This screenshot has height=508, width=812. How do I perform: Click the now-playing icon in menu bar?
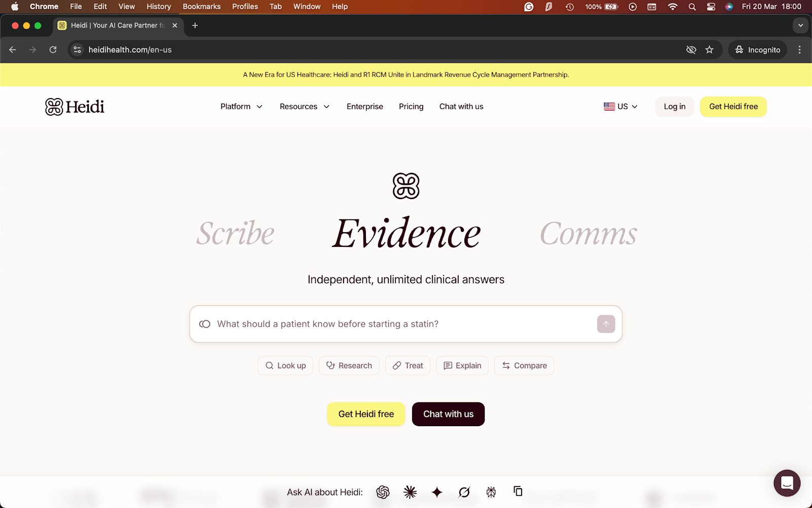633,7
